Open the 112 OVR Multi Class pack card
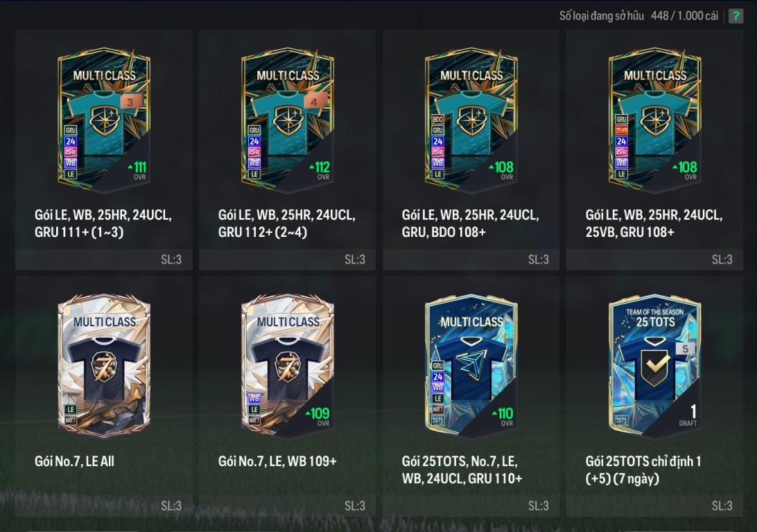This screenshot has height=532, width=757. [287, 120]
